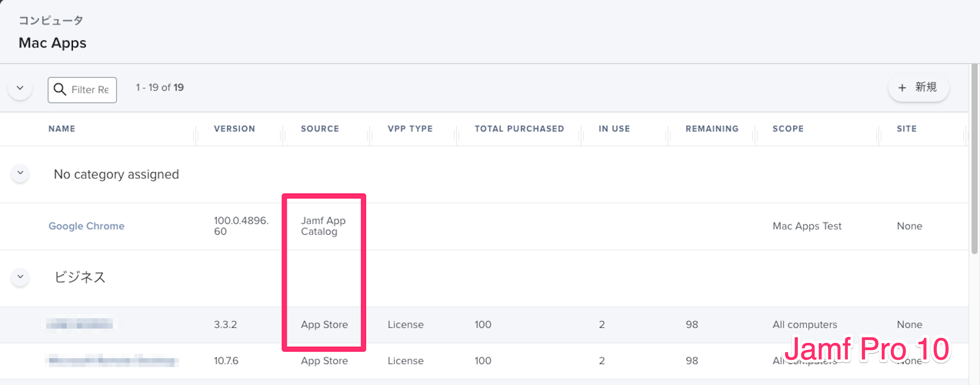The width and height of the screenshot is (980, 385).
Task: Sort by the SCOPE column header
Action: [x=788, y=129]
